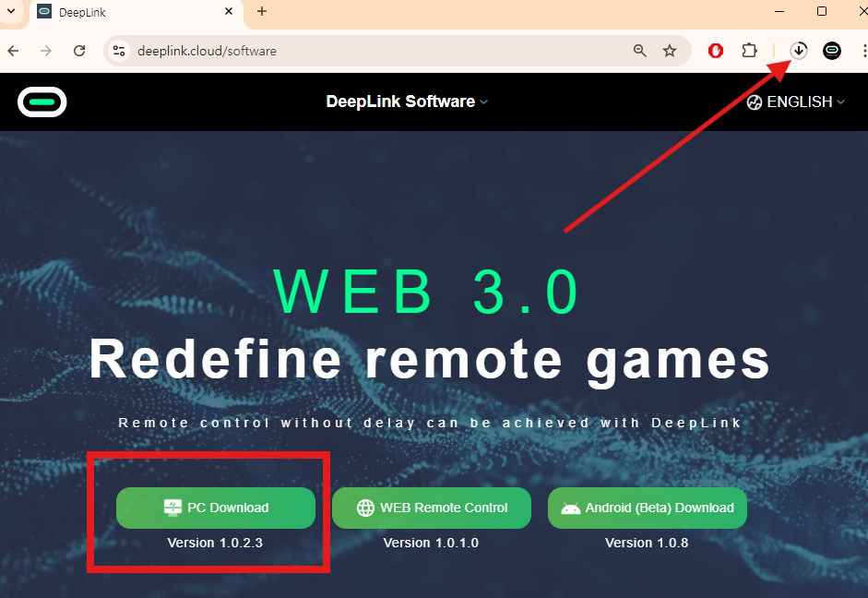868x598 pixels.
Task: Click the address bar URL deeplink.cloud/software
Action: (x=207, y=51)
